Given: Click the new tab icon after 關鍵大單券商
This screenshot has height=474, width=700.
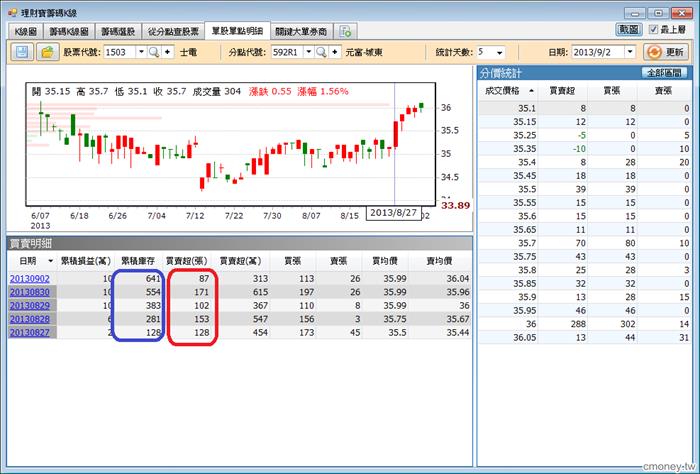Looking at the screenshot, I should point(345,32).
